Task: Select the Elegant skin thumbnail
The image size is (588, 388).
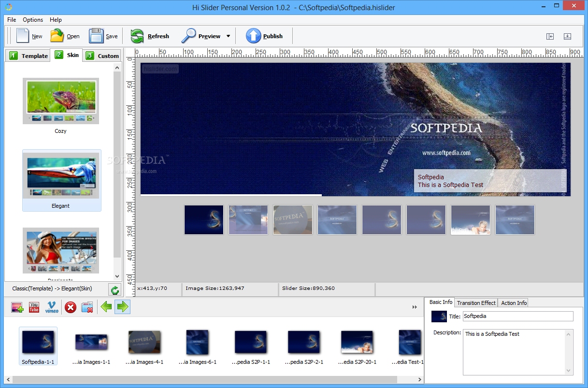Action: [x=61, y=176]
